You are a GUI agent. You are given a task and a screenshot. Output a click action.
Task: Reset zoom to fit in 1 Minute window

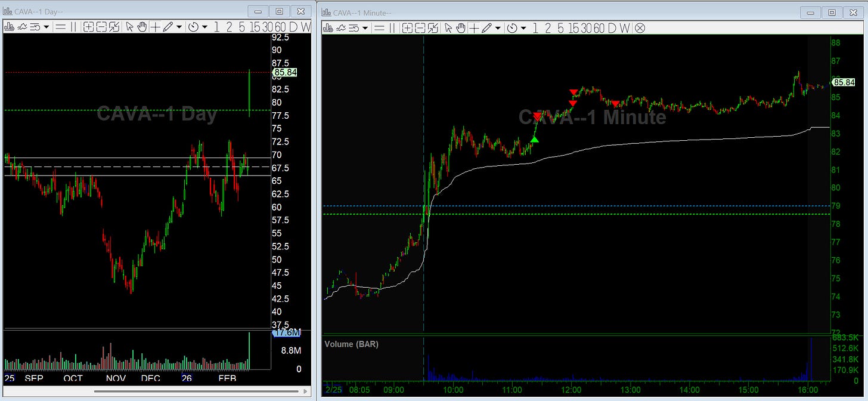[433, 27]
